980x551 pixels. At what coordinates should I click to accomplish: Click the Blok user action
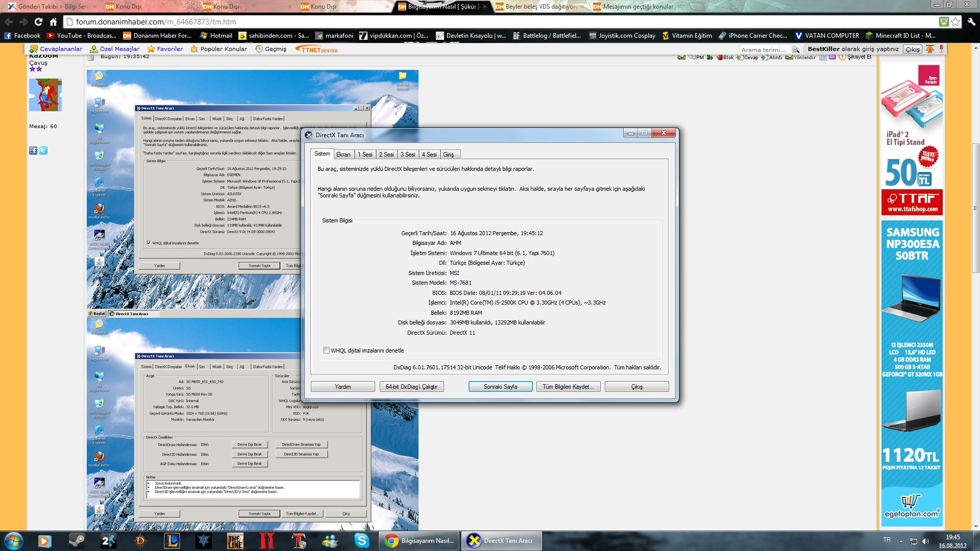[x=725, y=57]
